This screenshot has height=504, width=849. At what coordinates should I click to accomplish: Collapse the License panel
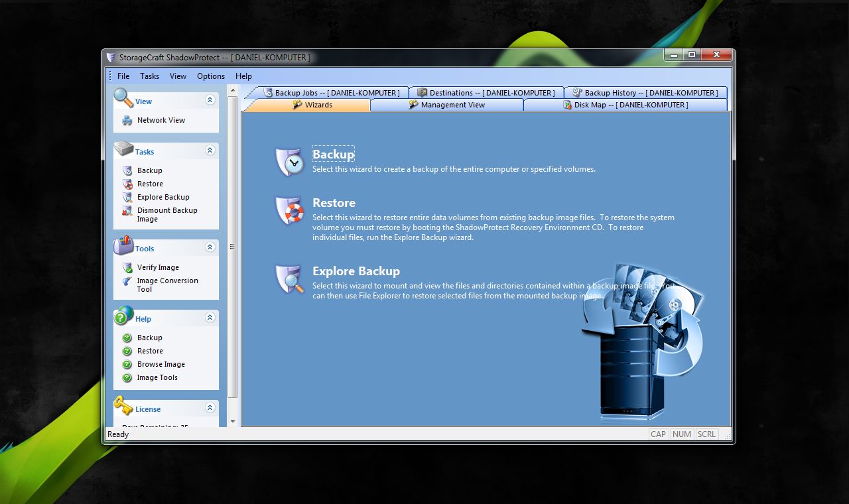[210, 408]
